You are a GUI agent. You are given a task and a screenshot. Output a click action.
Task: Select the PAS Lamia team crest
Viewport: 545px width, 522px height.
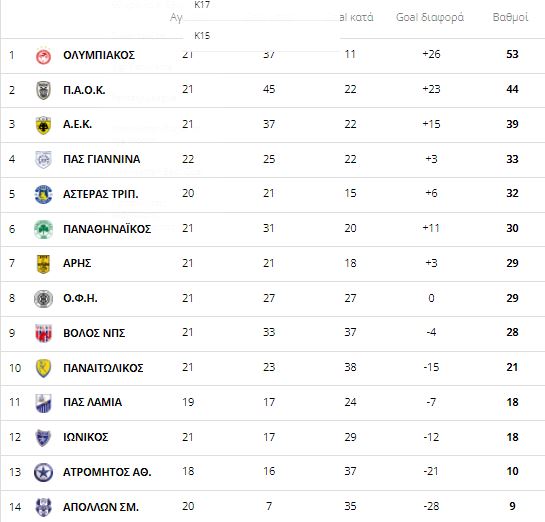(x=43, y=403)
